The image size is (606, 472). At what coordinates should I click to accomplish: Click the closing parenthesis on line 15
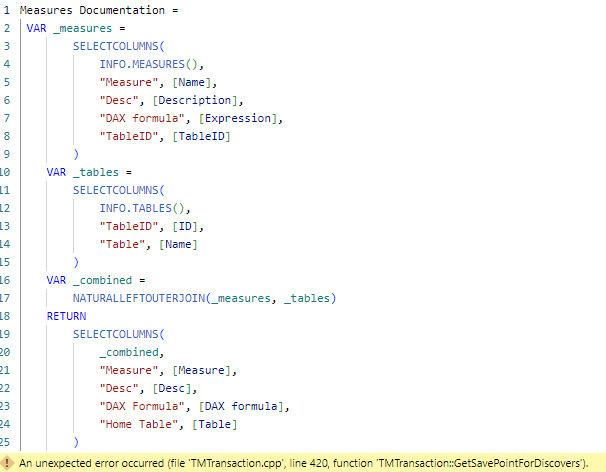pyautogui.click(x=76, y=262)
